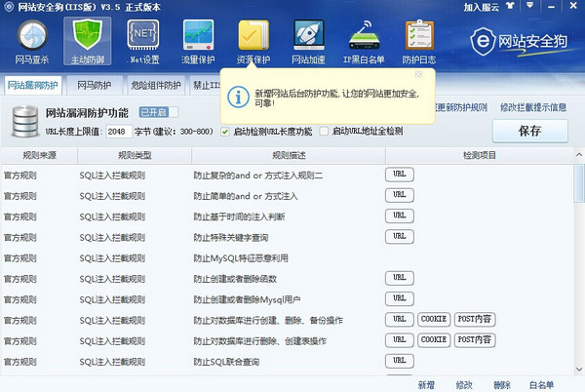Toggle URL for 防止SQL联合查询
The width and height of the screenshot is (585, 392).
[x=399, y=361]
